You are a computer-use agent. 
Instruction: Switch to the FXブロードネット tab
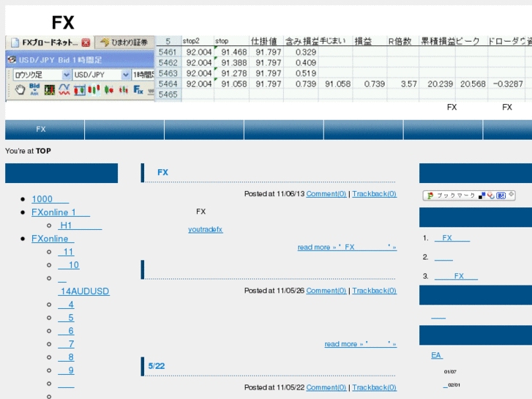click(x=50, y=42)
